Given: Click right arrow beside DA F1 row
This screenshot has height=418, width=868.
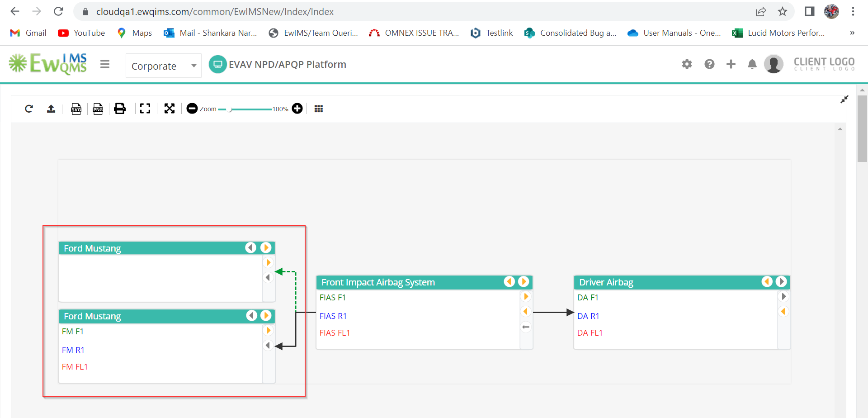Looking at the screenshot, I should tap(784, 297).
